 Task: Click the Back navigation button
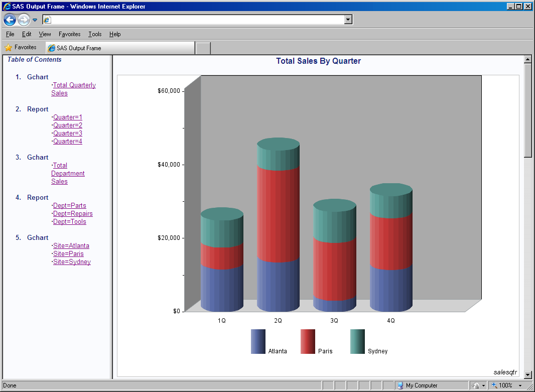click(x=10, y=20)
